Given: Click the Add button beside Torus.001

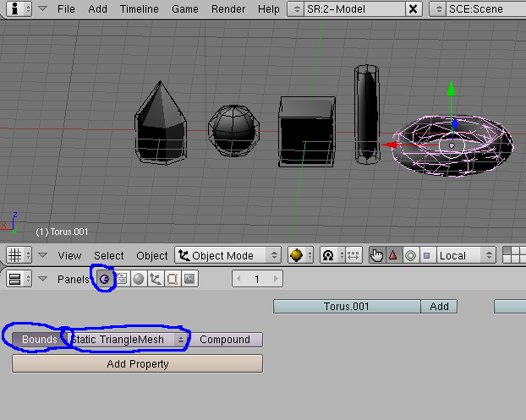Looking at the screenshot, I should [x=439, y=307].
